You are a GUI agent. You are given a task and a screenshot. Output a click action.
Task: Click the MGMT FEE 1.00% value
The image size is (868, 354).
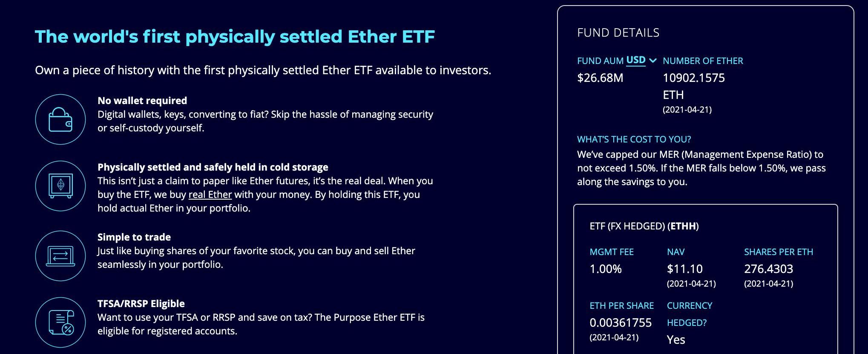tap(606, 269)
